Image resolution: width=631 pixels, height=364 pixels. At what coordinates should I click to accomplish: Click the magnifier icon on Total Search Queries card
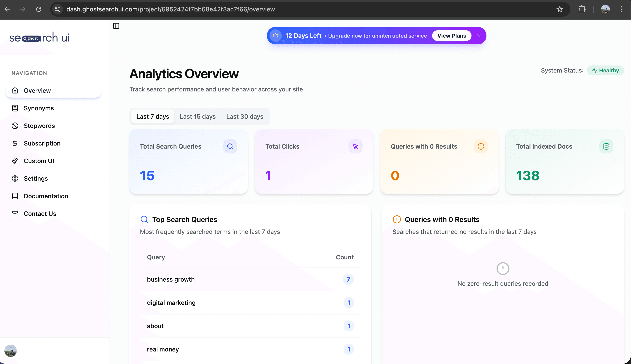[x=230, y=146]
